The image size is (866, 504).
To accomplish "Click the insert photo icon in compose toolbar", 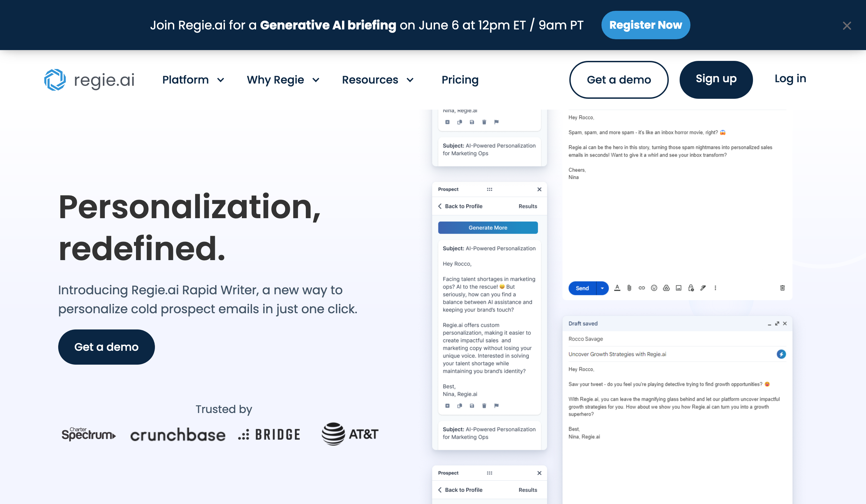I will coord(679,288).
